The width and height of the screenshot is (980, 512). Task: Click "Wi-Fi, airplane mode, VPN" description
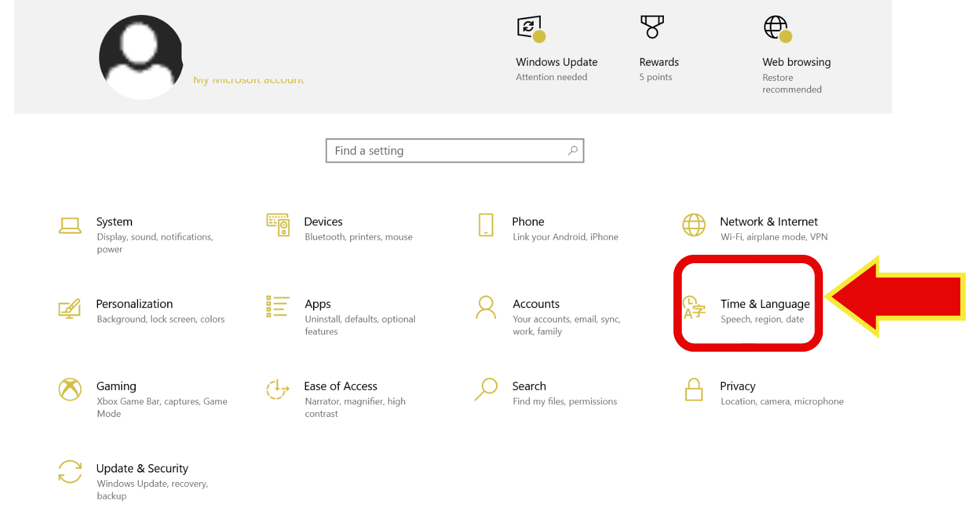pyautogui.click(x=774, y=237)
